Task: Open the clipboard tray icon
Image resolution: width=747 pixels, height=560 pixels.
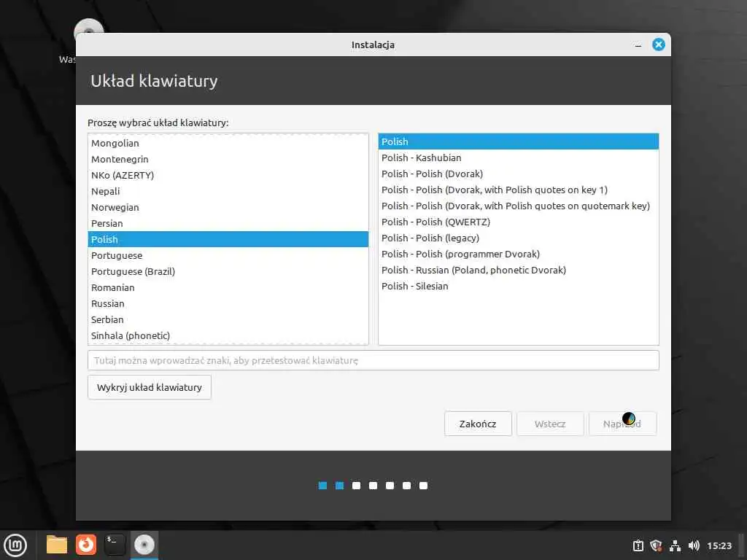Action: 638,545
